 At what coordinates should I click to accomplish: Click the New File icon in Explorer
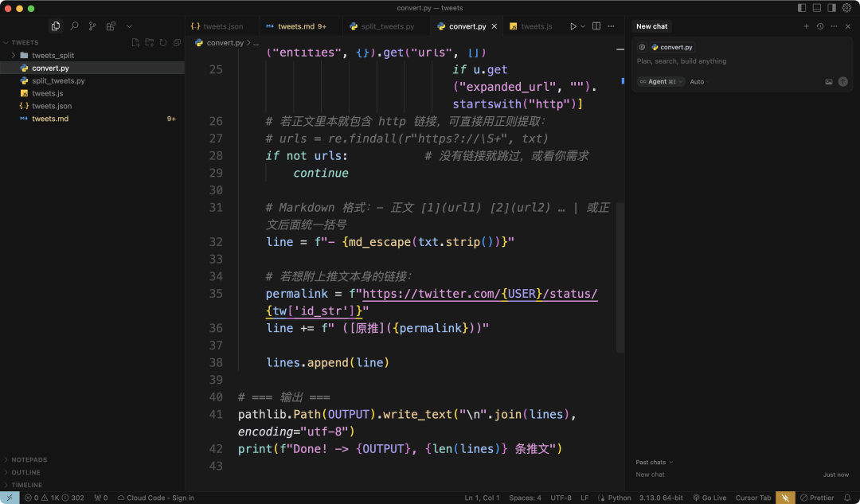pos(135,42)
